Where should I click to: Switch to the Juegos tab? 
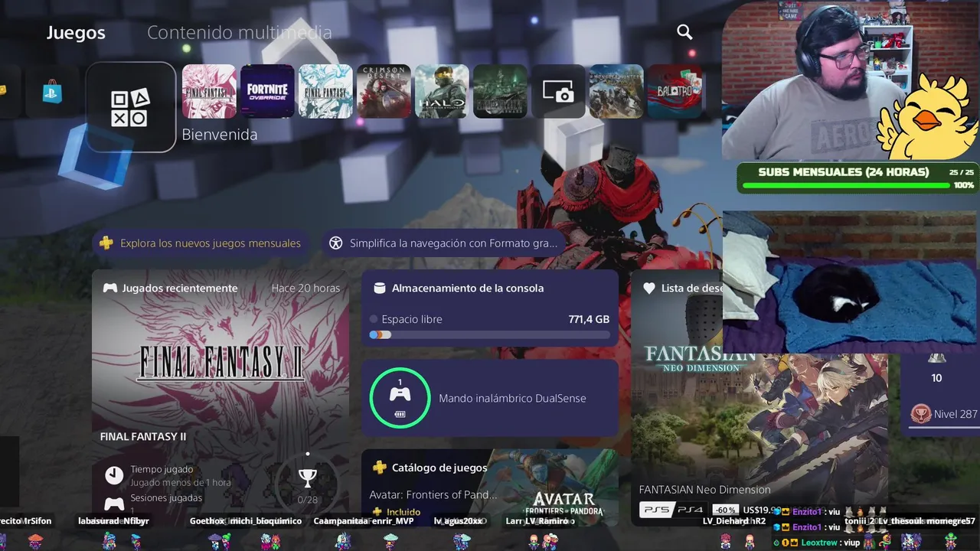(76, 33)
